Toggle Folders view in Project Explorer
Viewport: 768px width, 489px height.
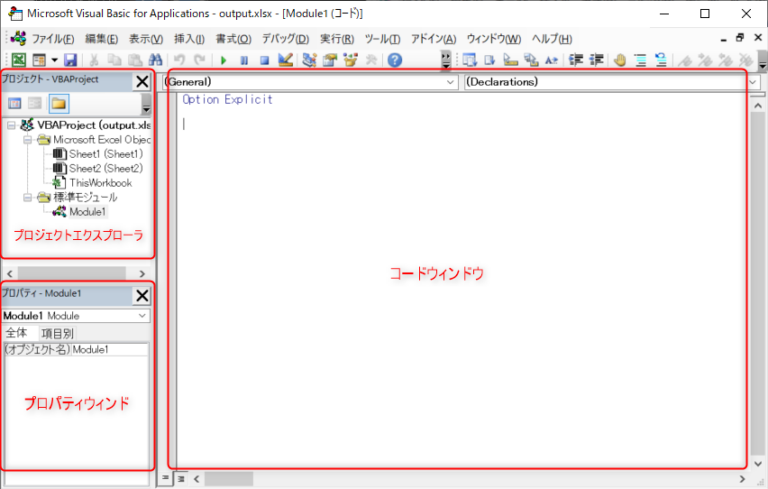59,103
